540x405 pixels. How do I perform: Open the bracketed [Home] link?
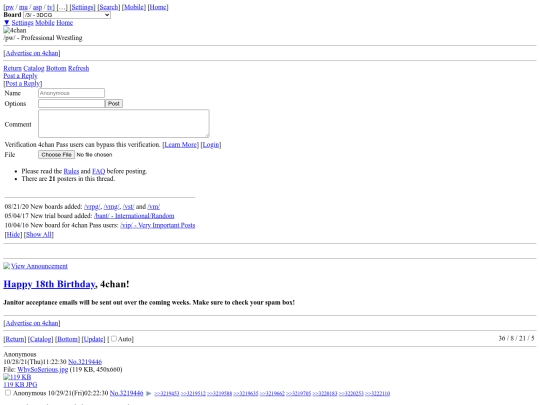pyautogui.click(x=158, y=7)
